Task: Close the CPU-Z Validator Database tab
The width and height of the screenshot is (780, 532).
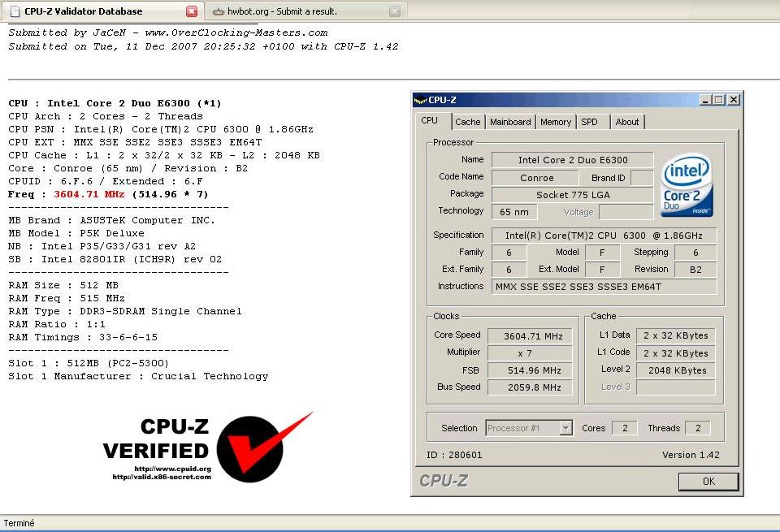Action: point(192,11)
